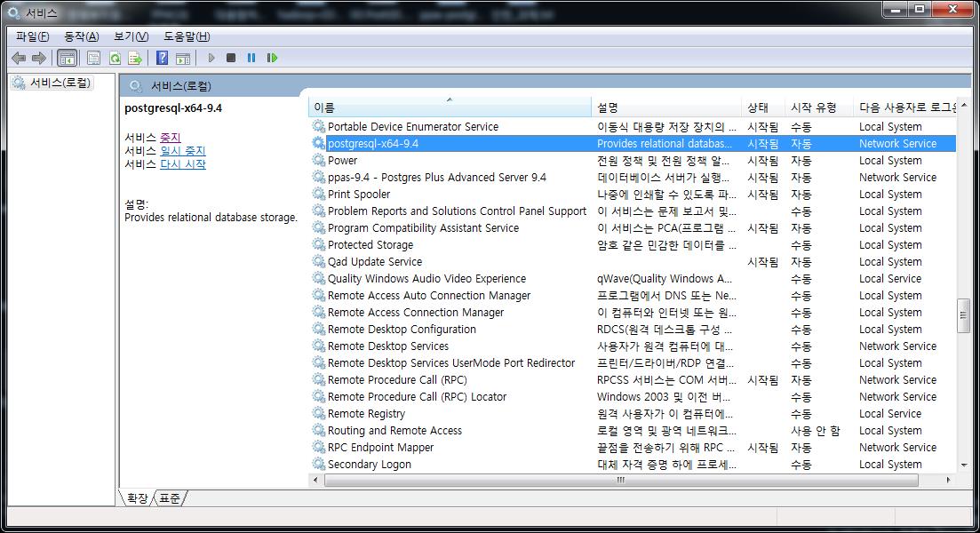Sort services by the 이름 column header
980x533 pixels.
coord(449,107)
